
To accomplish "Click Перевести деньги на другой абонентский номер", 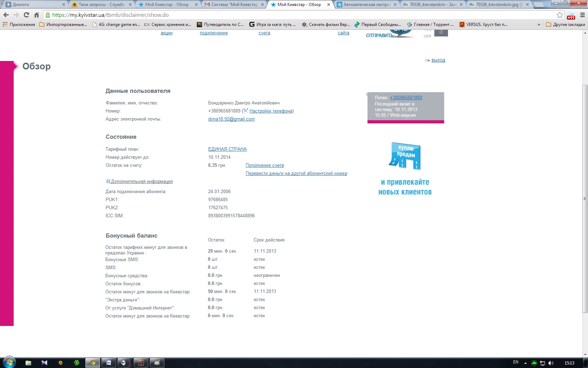I will click(x=296, y=173).
